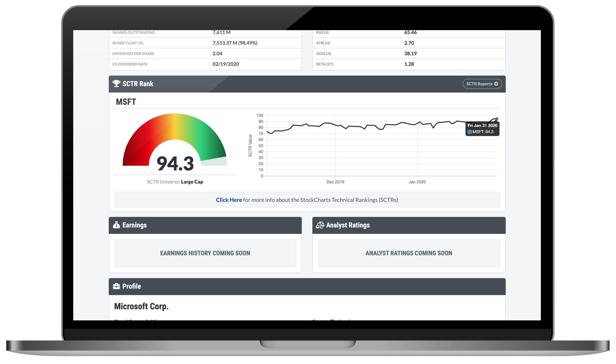
Task: Click the Large Cap SCTR Universe label
Action: [x=192, y=182]
